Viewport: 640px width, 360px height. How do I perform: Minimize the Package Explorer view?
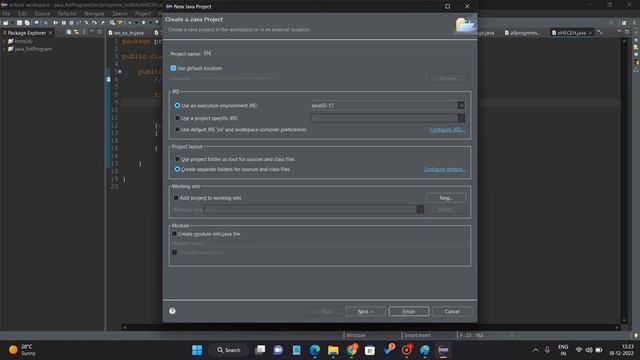point(92,32)
